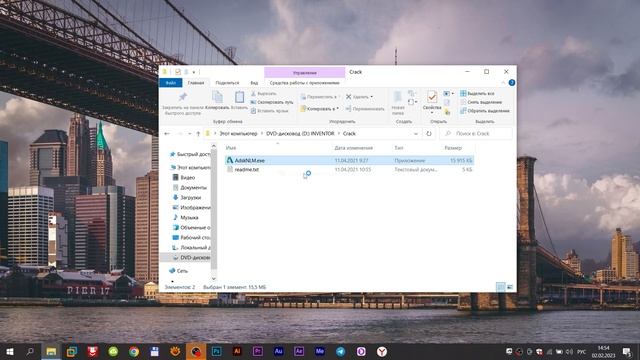The width and height of the screenshot is (640, 360).
Task: Switch to Large icons view in the status bar
Action: [510, 287]
